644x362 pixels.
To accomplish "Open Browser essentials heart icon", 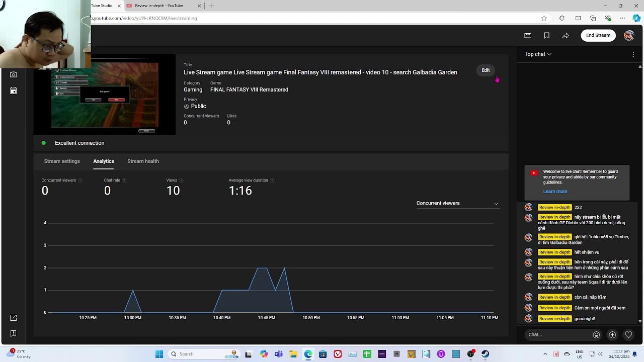I will (x=608, y=18).
